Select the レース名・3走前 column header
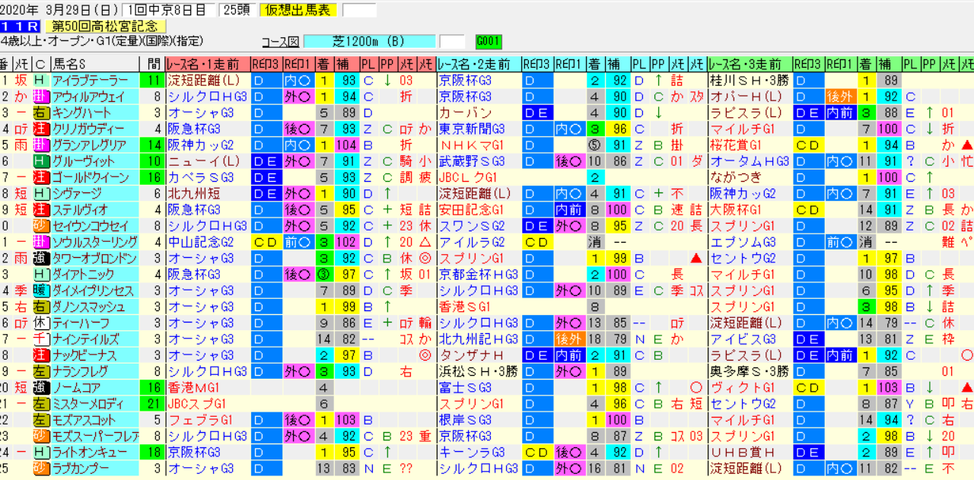974x480 pixels. click(x=750, y=64)
